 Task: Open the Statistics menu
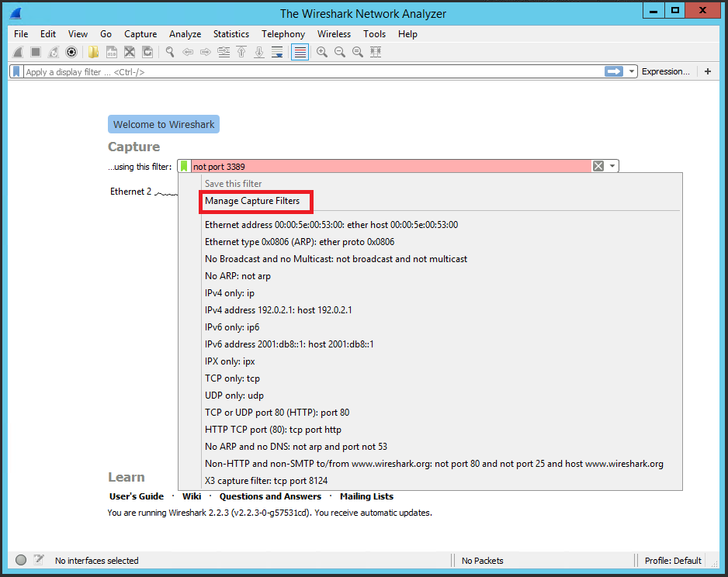(231, 34)
